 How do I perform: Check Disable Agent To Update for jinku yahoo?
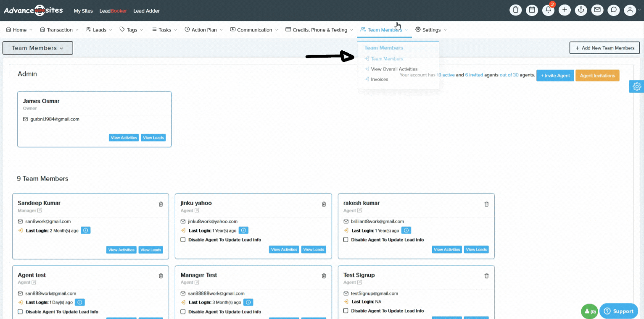coord(183,240)
